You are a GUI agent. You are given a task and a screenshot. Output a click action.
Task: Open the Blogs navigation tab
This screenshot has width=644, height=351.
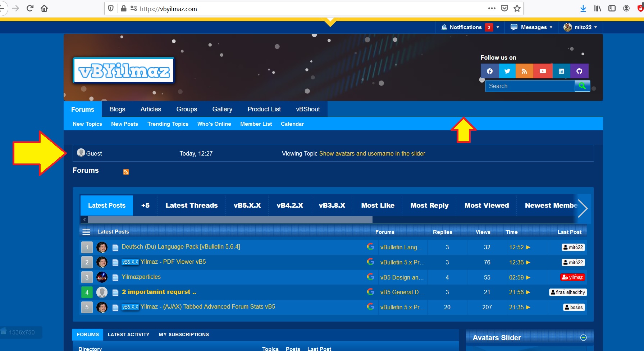coord(117,109)
